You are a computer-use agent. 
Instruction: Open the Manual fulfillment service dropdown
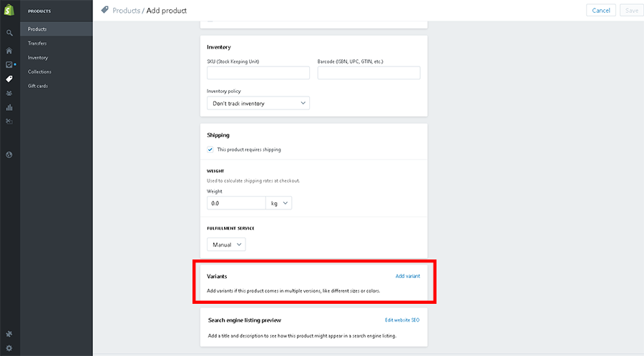tap(226, 244)
